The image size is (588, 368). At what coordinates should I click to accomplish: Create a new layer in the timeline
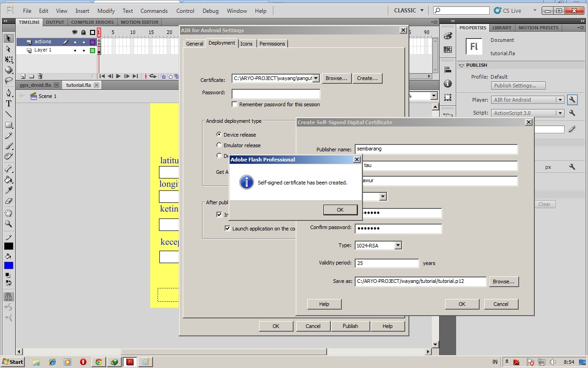click(x=23, y=76)
